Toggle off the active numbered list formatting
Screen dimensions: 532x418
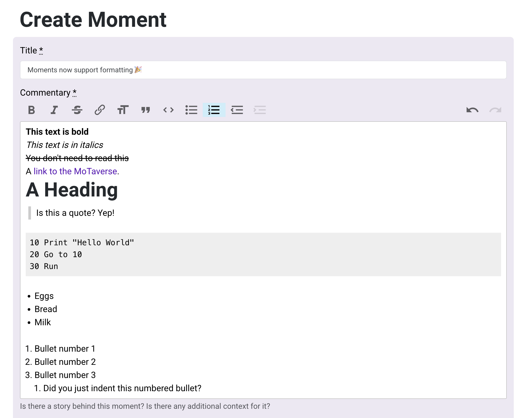(214, 110)
